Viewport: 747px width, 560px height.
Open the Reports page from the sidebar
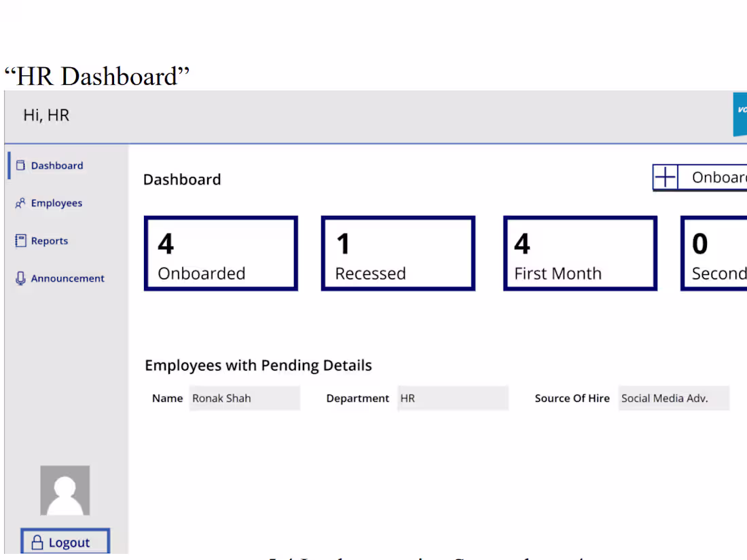[50, 240]
